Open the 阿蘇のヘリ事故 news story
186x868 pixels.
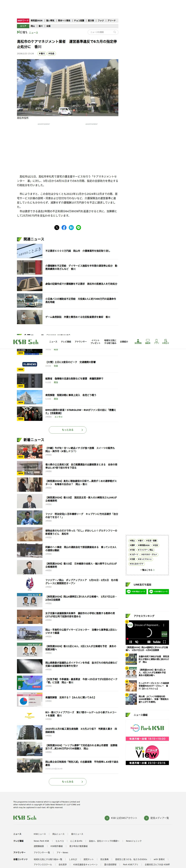coord(68,550)
